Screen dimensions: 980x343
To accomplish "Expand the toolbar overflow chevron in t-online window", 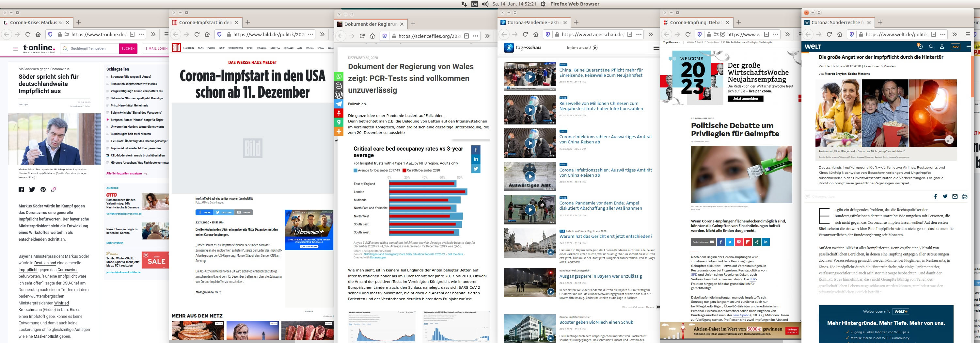I will [x=153, y=34].
